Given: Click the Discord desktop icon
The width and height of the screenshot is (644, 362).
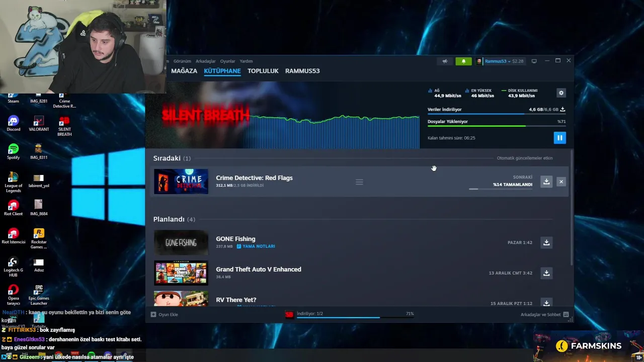Looking at the screenshot, I should point(14,124).
